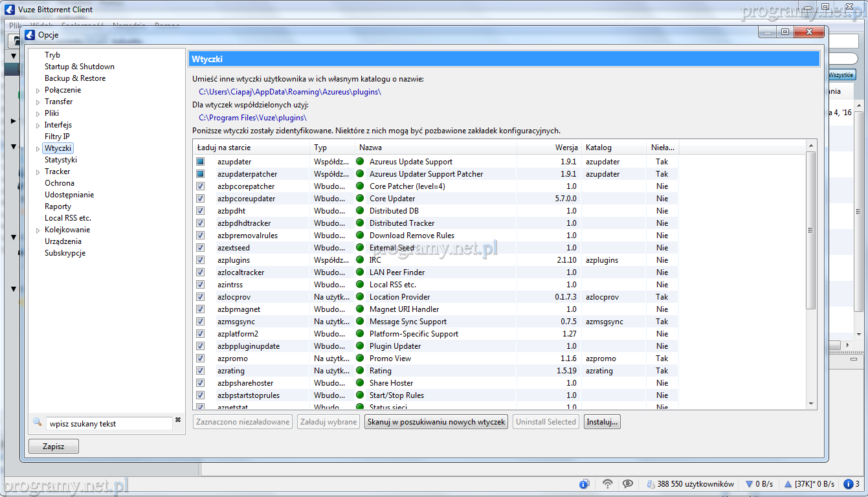
Task: Click the search text input field
Action: click(x=109, y=424)
